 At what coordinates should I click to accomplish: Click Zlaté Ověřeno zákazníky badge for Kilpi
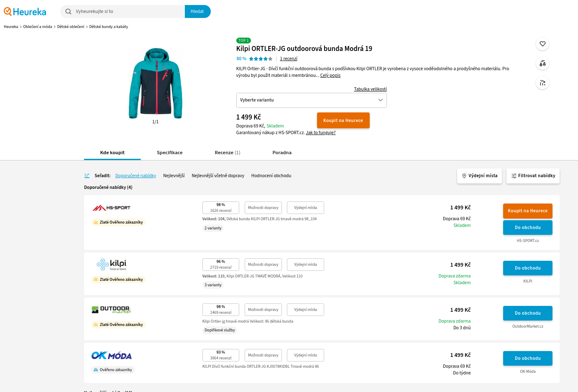tap(118, 280)
